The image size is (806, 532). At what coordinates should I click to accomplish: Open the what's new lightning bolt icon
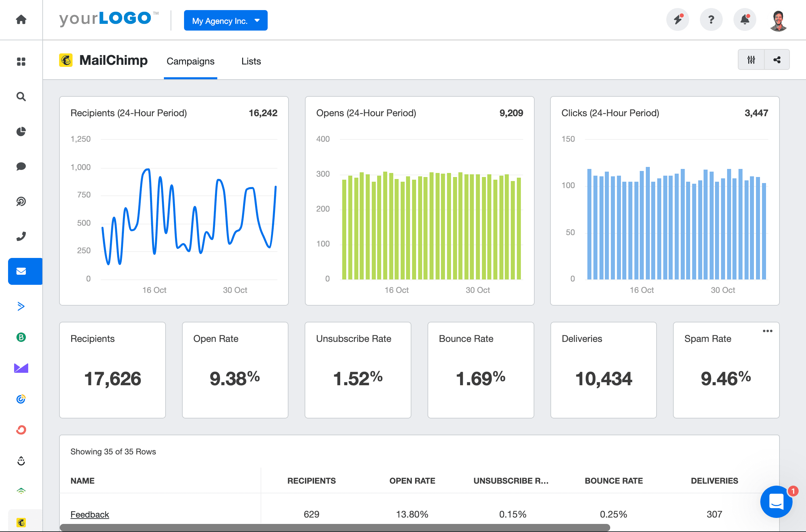tap(677, 20)
